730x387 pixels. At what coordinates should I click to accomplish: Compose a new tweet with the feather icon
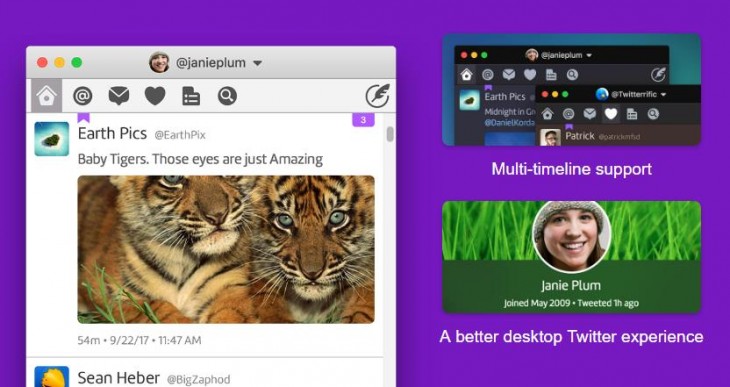377,96
